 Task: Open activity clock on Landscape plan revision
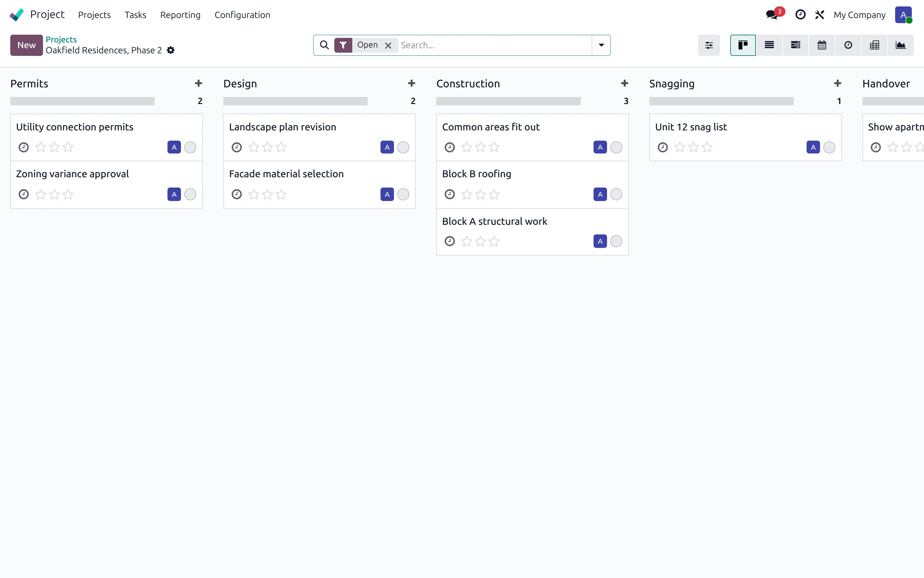click(237, 147)
